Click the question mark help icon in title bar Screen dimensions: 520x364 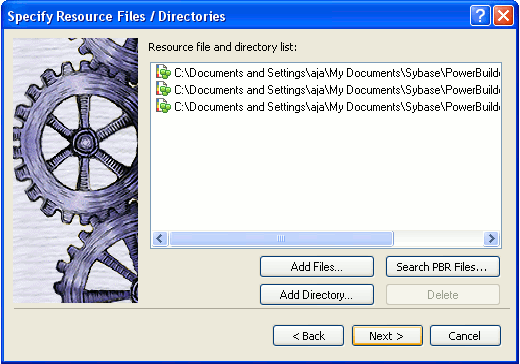point(480,16)
